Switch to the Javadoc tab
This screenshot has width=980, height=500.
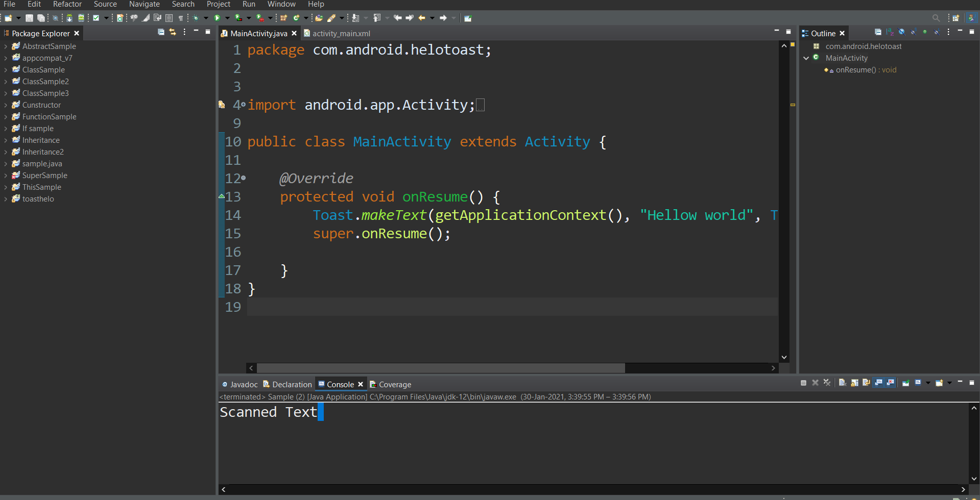240,385
